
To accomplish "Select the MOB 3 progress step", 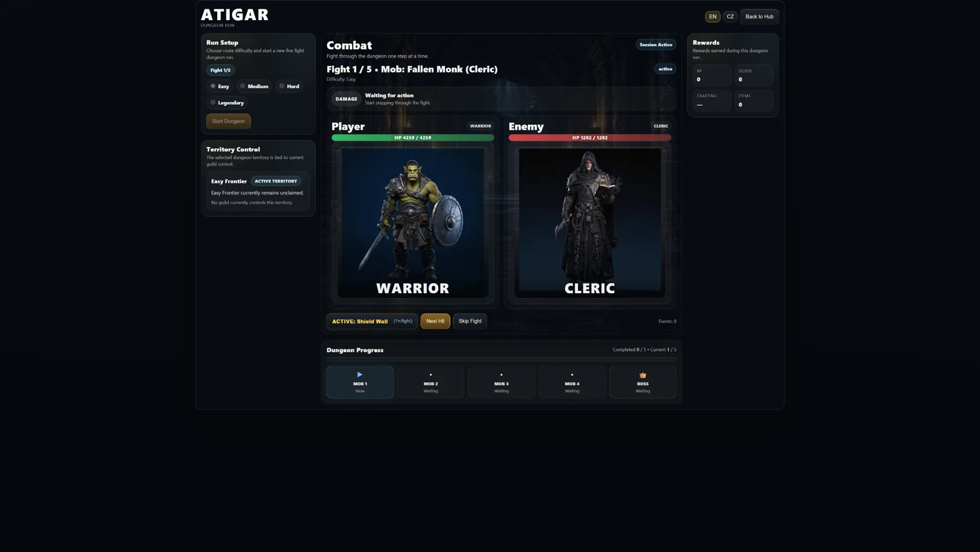I will tap(501, 382).
